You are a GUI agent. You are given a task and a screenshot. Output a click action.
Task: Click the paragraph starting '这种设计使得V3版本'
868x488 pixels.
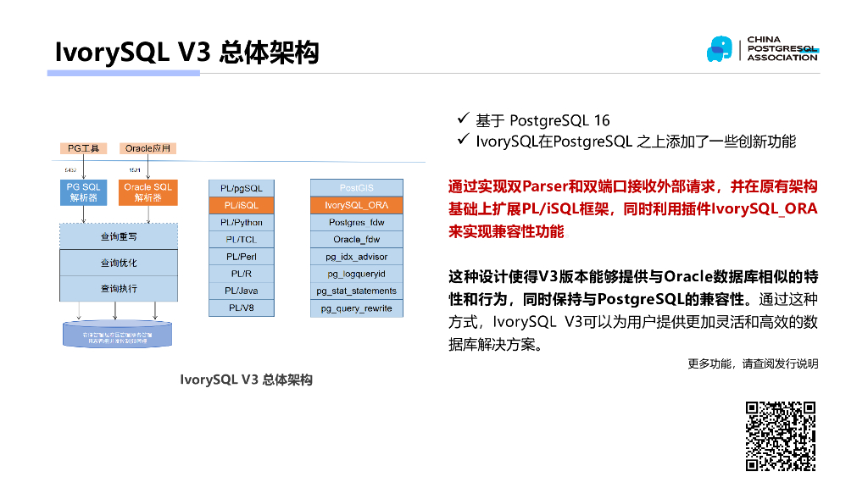pos(632,310)
